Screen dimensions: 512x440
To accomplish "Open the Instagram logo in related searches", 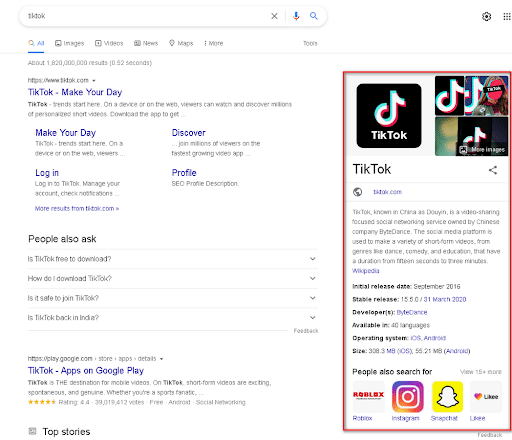I will pos(408,397).
